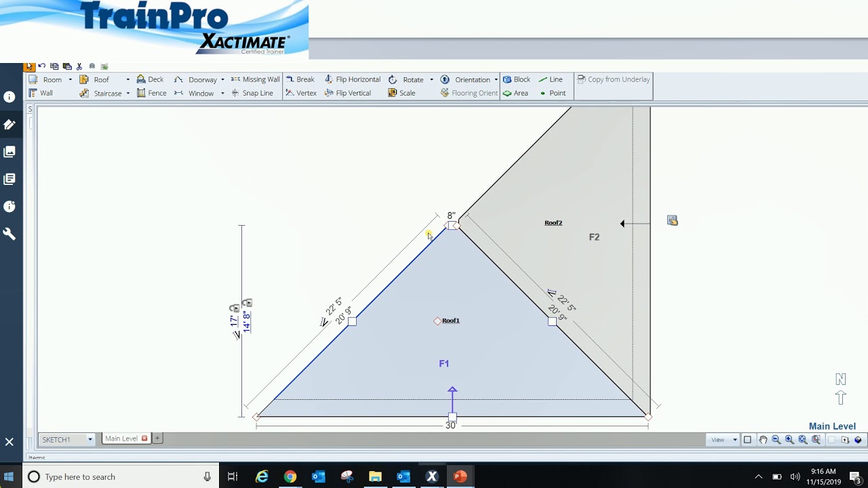
Task: Open the sidebar wrench tools icon
Action: click(9, 234)
